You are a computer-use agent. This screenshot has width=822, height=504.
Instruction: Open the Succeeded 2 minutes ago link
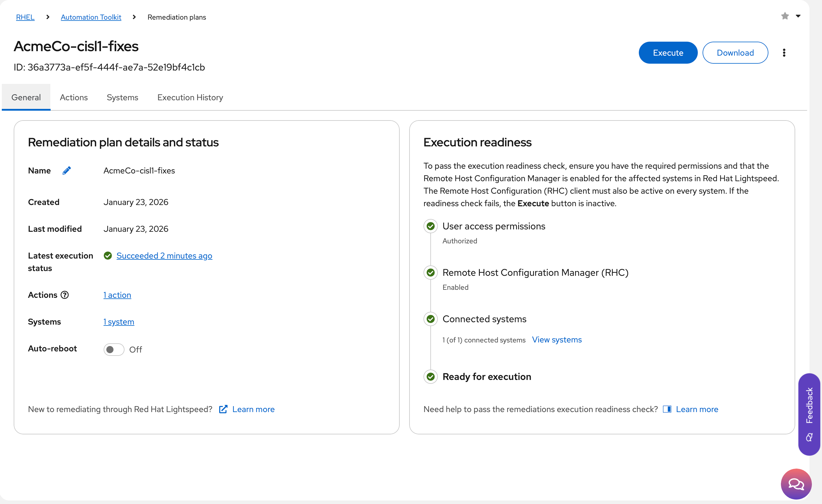coord(164,256)
